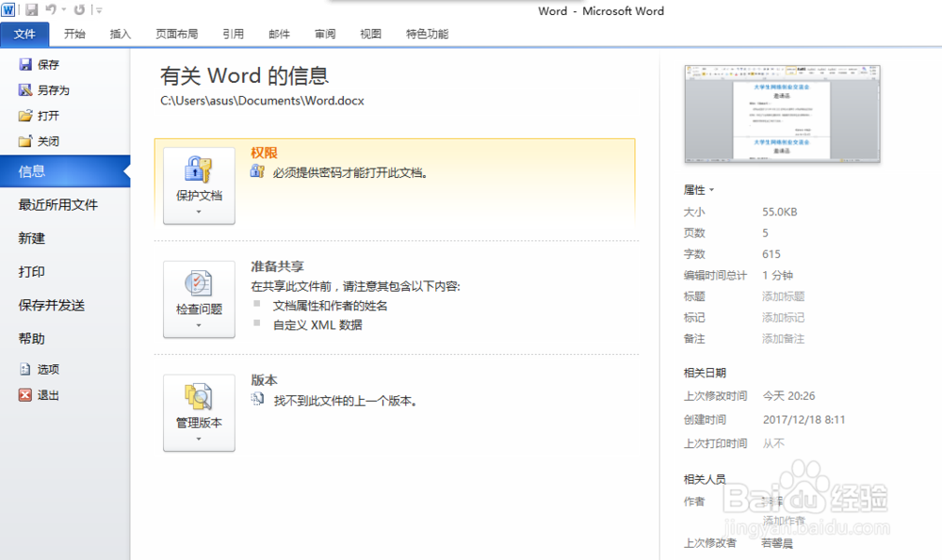Viewport: 942px width, 560px height.
Task: Open 帮助 in the sidebar
Action: (x=32, y=339)
